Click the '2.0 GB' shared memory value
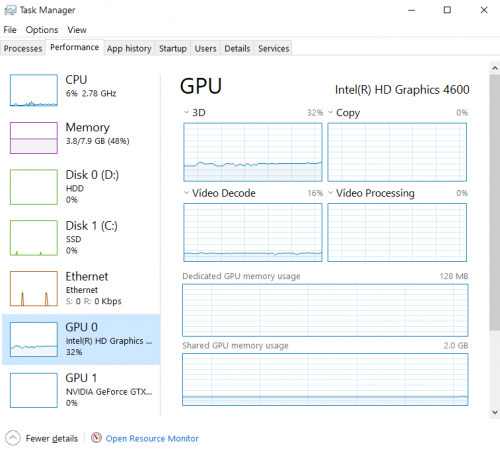The width and height of the screenshot is (500, 456). tap(456, 345)
